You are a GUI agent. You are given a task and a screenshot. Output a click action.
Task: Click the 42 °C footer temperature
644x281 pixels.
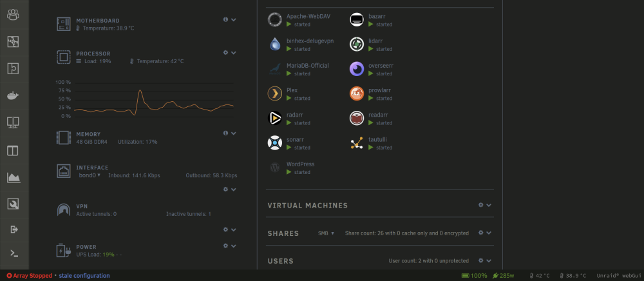[x=540, y=276]
